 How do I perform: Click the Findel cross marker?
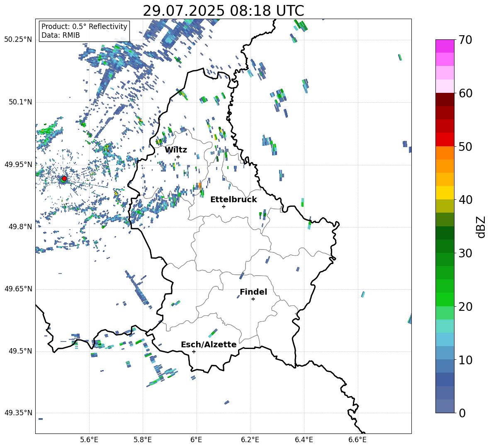pos(253,299)
